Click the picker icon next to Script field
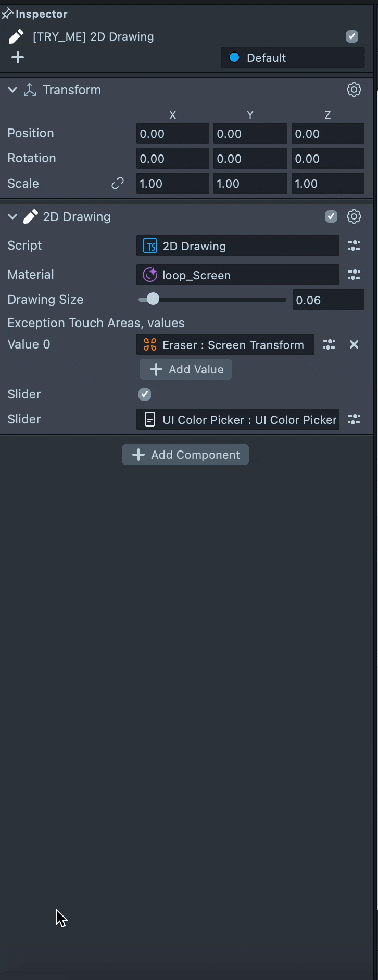This screenshot has height=980, width=378. click(354, 246)
